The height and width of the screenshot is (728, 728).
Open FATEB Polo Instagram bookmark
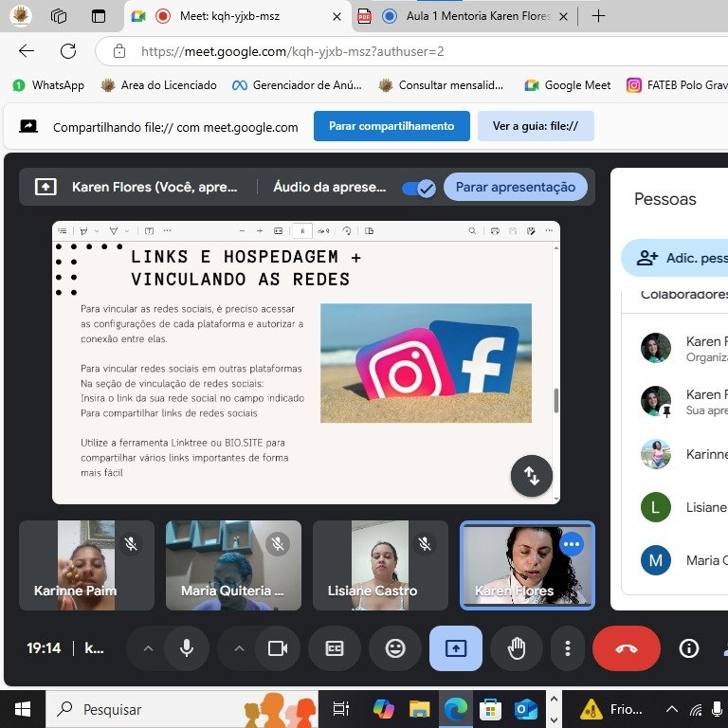pyautogui.click(x=677, y=85)
